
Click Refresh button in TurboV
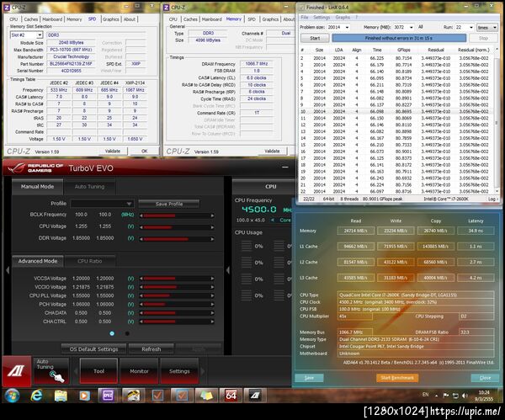click(151, 349)
